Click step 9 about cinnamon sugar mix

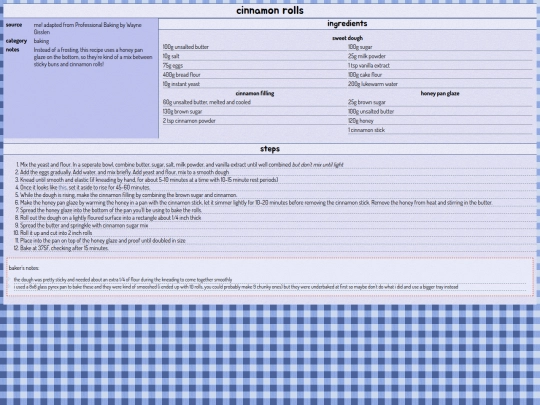click(x=84, y=225)
